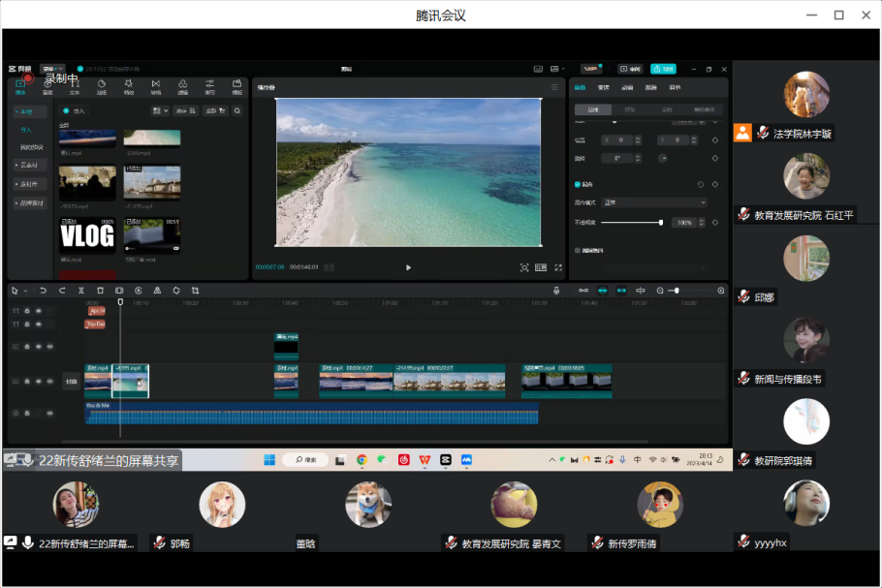Select the beach clip thumbnail in media bin
Screen dimensions: 882x588
(152, 138)
